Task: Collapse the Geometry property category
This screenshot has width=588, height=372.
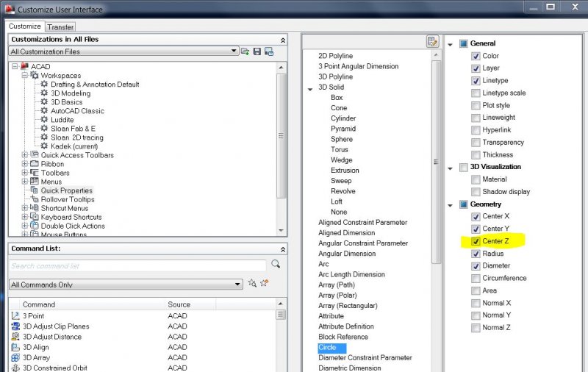Action: (x=450, y=205)
